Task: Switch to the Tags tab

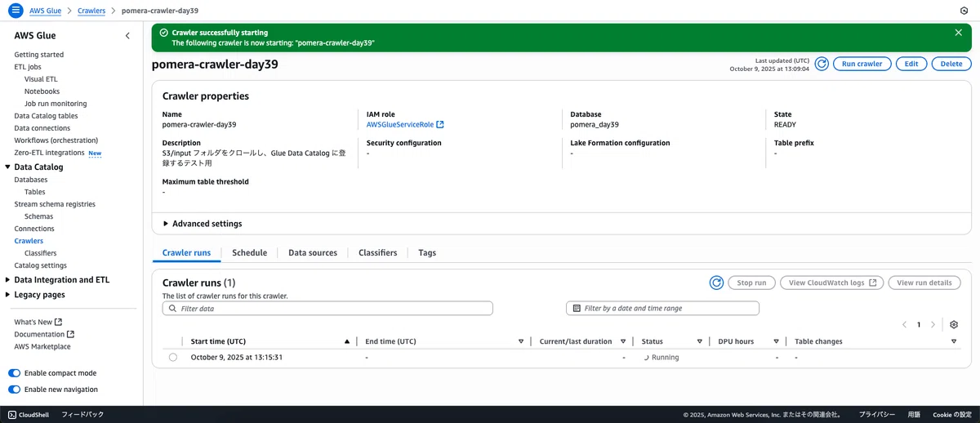Action: 427,253
